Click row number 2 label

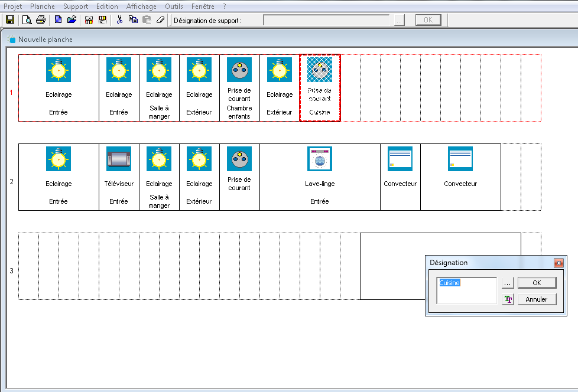click(11, 181)
